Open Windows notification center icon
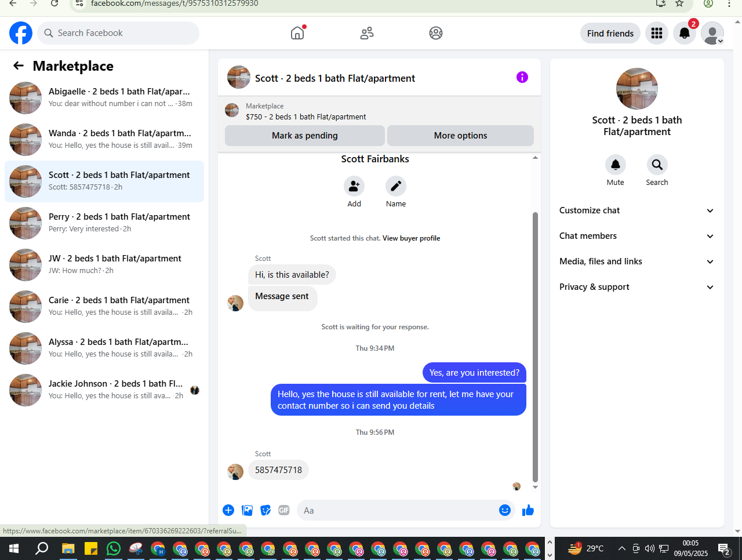Screen dimensions: 742x560 pos(724,548)
